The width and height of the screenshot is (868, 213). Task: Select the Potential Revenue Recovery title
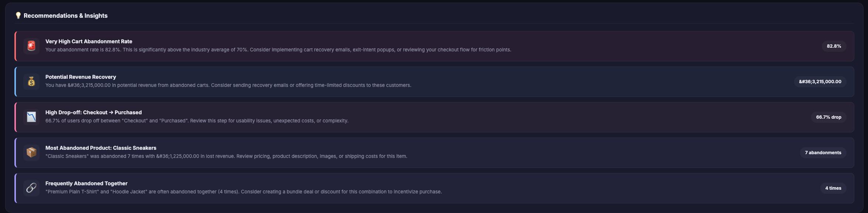(81, 77)
